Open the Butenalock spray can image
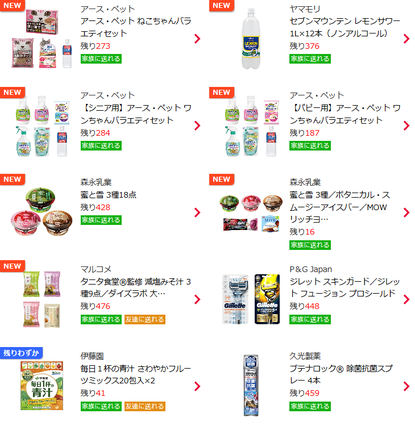This screenshot has height=426, width=415. (251, 386)
